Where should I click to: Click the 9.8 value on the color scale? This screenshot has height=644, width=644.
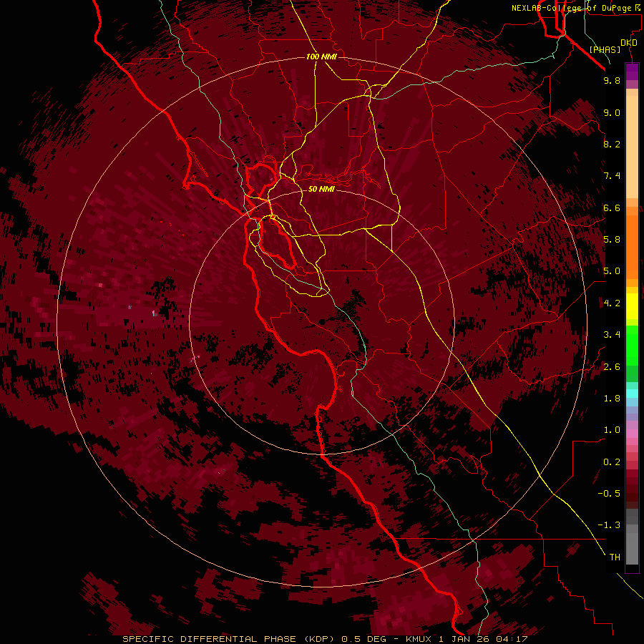pyautogui.click(x=612, y=80)
